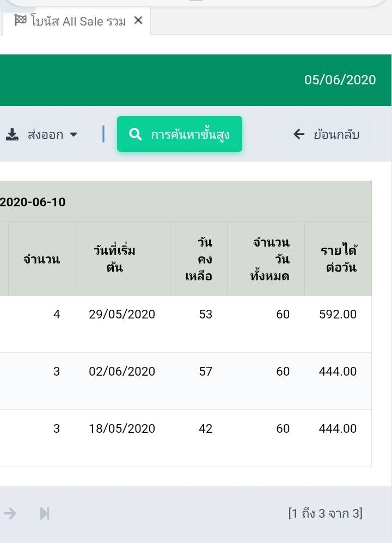Open the ส่งออก export menu
392x546 pixels.
[x=42, y=134]
